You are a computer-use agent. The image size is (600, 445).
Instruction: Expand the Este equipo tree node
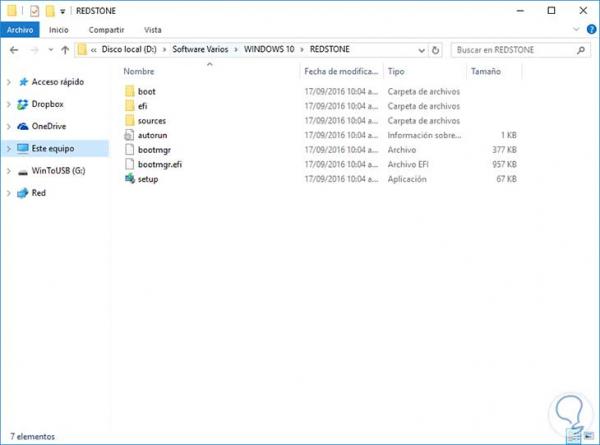[9, 148]
